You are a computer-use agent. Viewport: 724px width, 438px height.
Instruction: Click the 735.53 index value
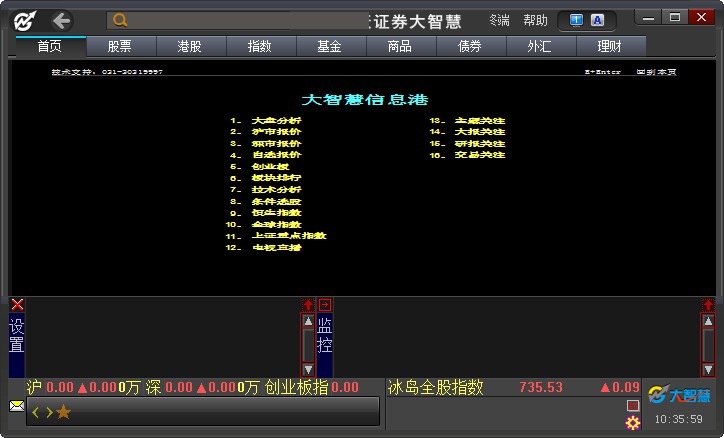541,387
